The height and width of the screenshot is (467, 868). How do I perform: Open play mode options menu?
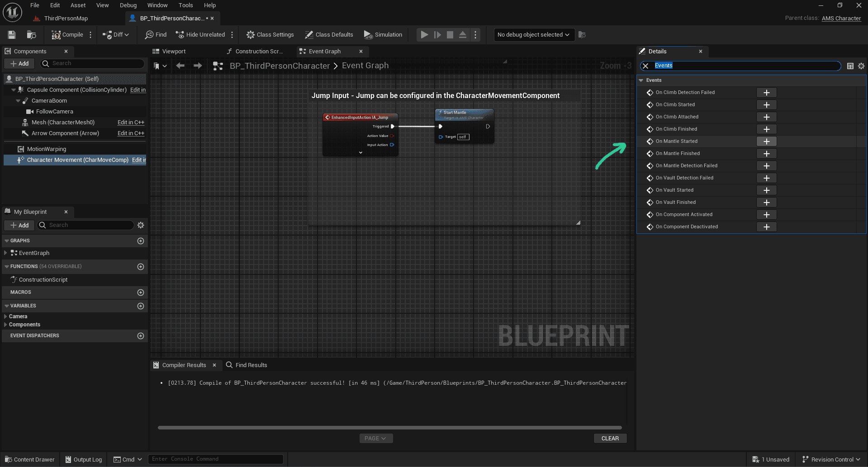tap(475, 35)
